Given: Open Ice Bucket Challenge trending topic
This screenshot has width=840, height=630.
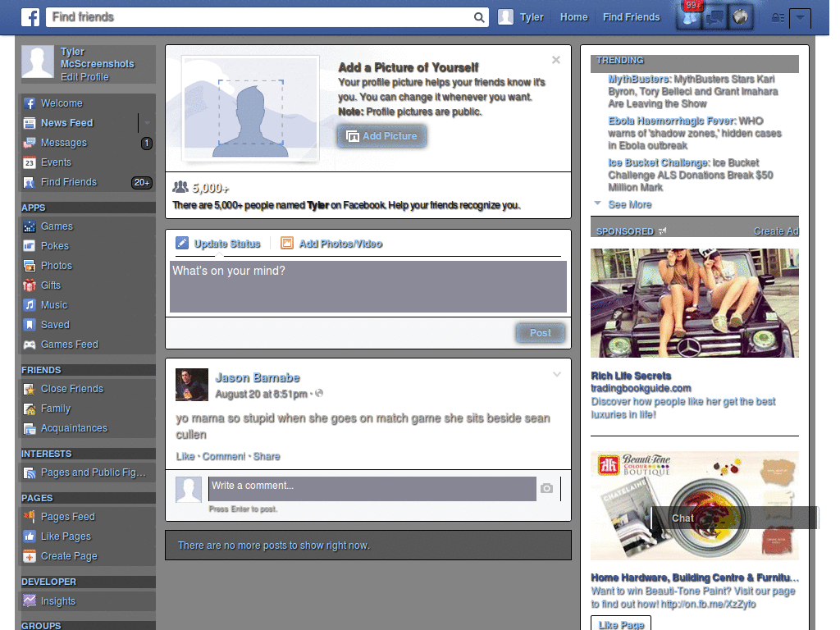Looking at the screenshot, I should pos(659,163).
